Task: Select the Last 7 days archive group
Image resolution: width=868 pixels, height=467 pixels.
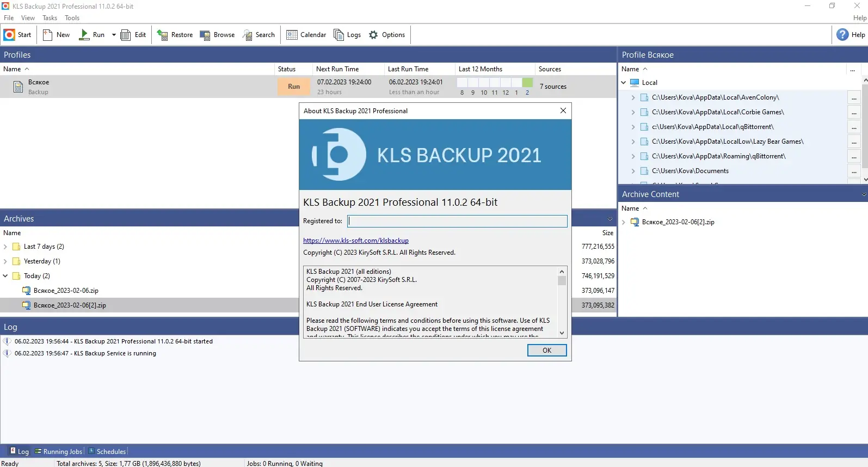Action: [44, 247]
